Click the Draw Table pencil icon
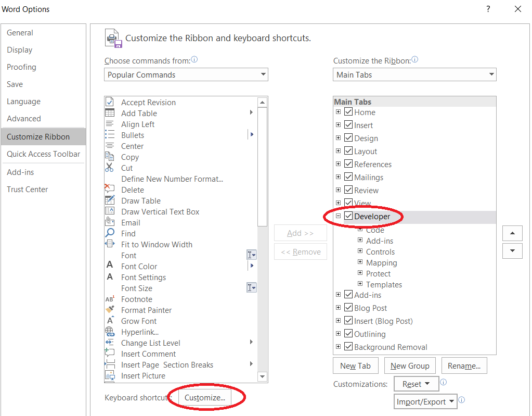This screenshot has width=532, height=416. click(110, 200)
